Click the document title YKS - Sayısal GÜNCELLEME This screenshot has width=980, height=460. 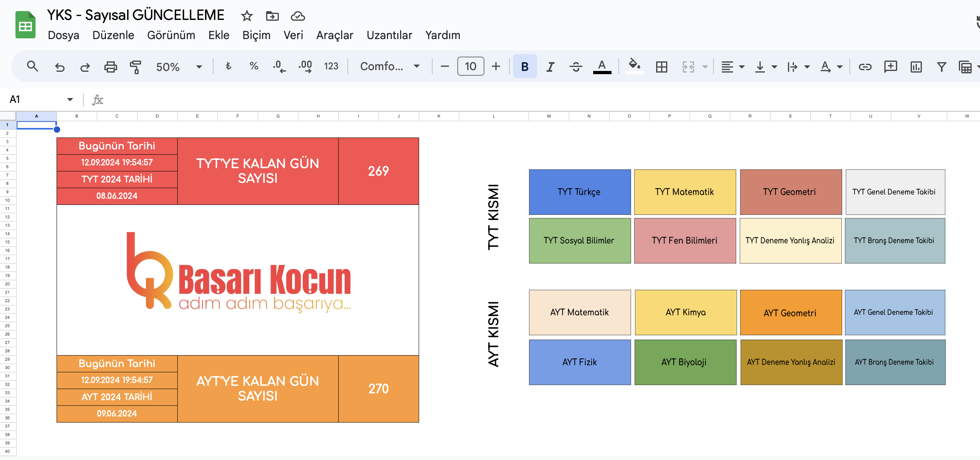[136, 15]
